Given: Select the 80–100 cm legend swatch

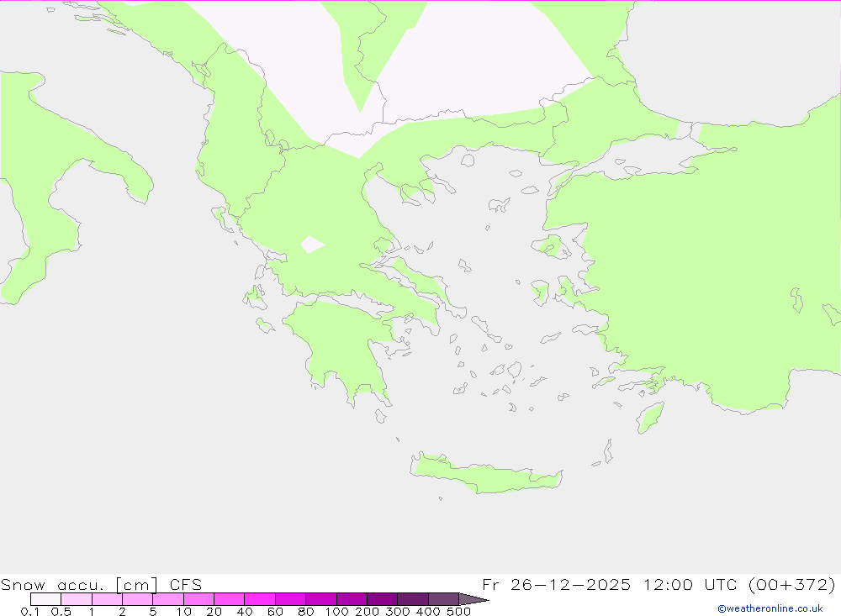Looking at the screenshot, I should point(320,599).
